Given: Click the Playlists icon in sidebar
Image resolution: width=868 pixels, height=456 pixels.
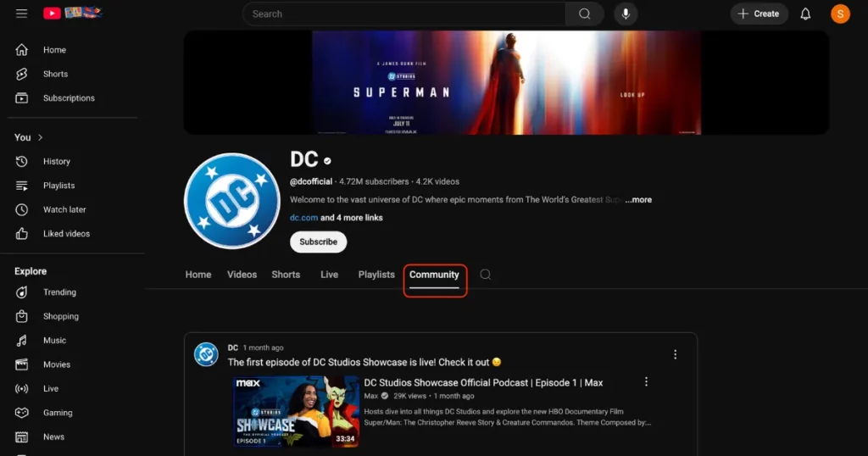Looking at the screenshot, I should coord(21,186).
